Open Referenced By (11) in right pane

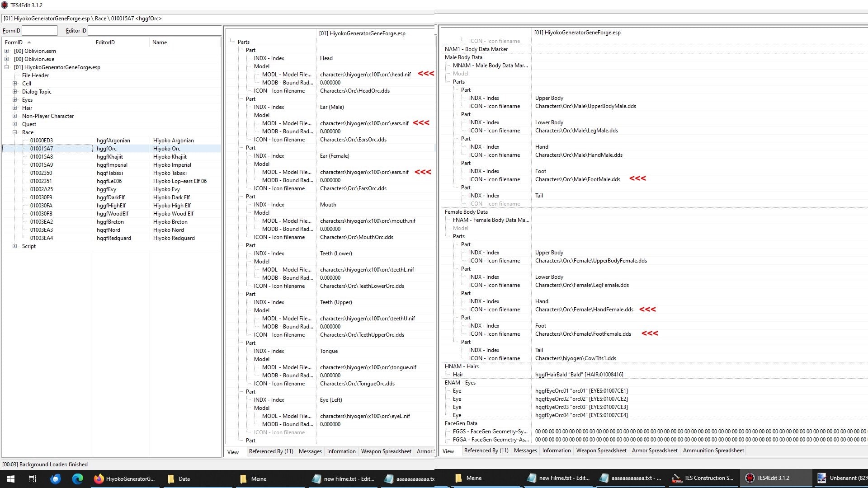click(486, 450)
